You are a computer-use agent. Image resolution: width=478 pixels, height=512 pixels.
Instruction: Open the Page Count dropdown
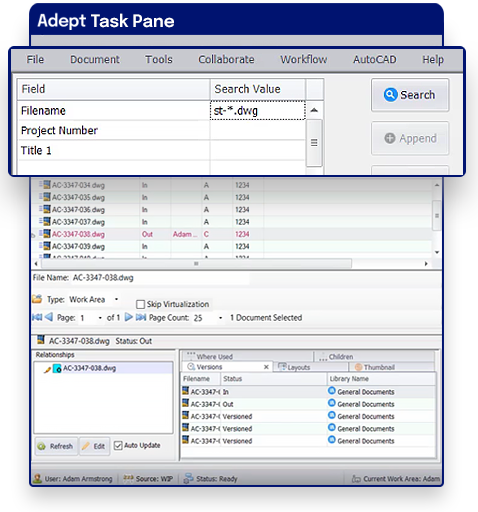(x=220, y=318)
